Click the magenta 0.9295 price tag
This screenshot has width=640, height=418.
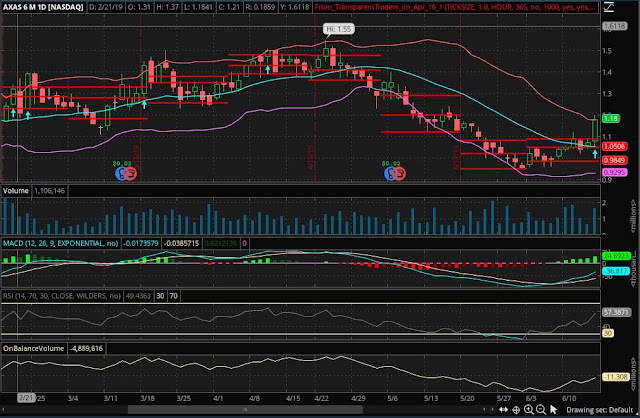pyautogui.click(x=614, y=172)
